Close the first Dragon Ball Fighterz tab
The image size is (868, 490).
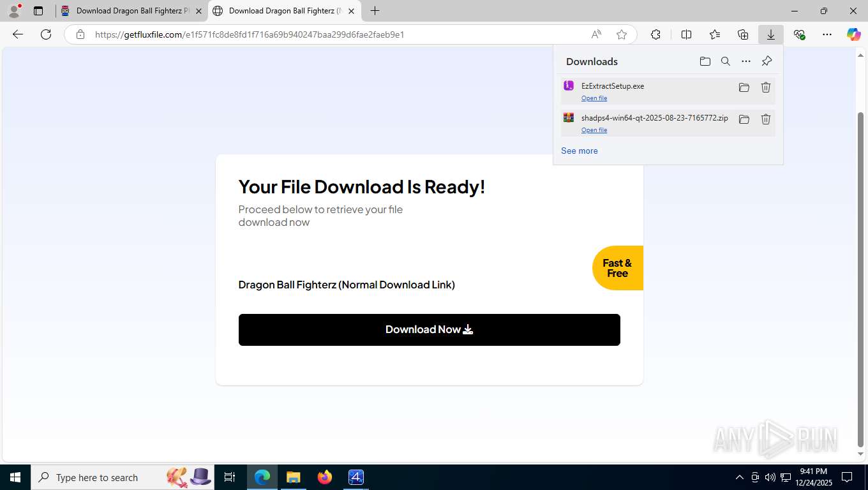click(198, 11)
